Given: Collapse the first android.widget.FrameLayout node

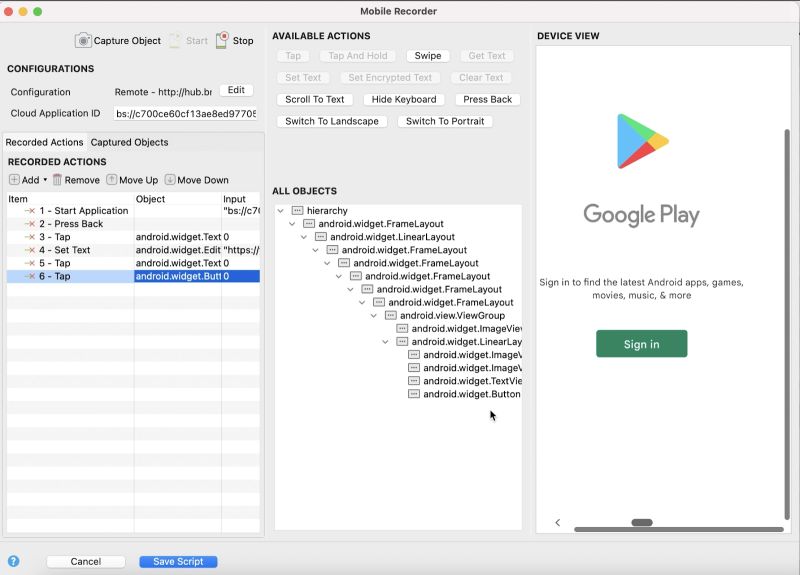Looking at the screenshot, I should [292, 224].
